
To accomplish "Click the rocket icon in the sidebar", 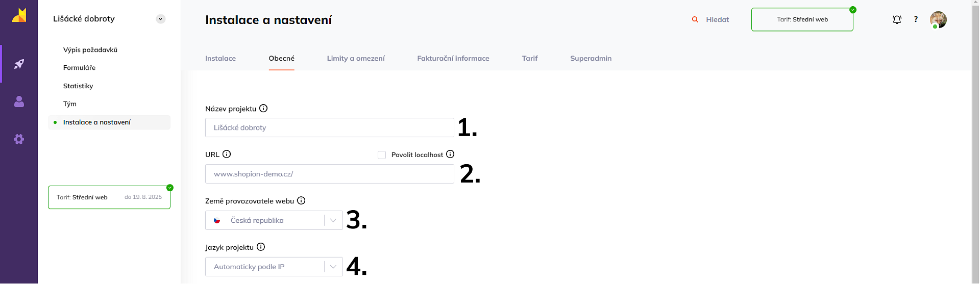I will click(19, 64).
